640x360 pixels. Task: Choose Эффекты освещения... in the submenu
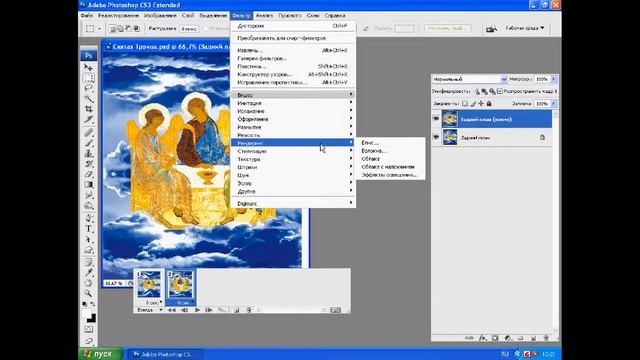click(x=390, y=175)
